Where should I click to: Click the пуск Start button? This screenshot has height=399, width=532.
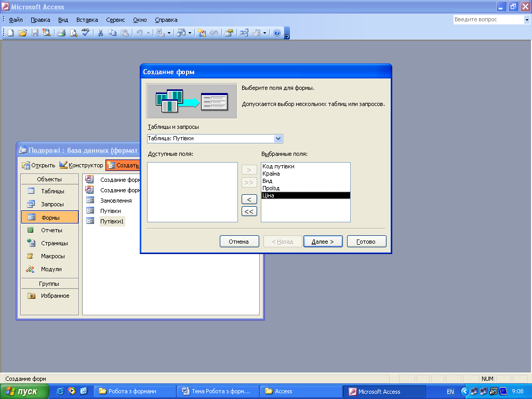[x=24, y=392]
